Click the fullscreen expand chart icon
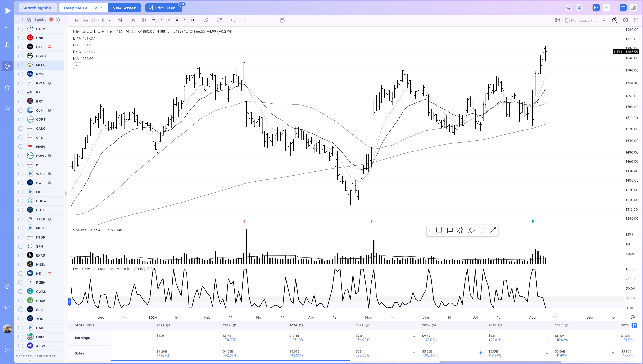The width and height of the screenshot is (643, 364). 636,20
